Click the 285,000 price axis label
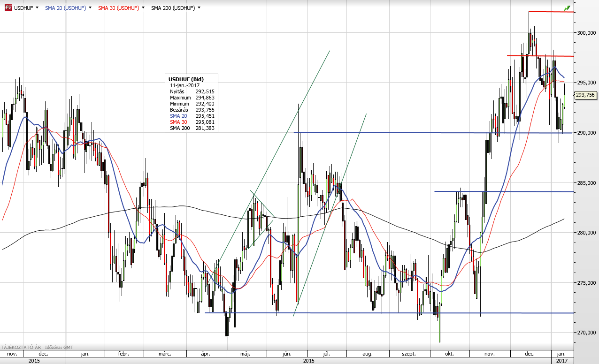Viewport: 599px width, 364px height. tap(587, 182)
